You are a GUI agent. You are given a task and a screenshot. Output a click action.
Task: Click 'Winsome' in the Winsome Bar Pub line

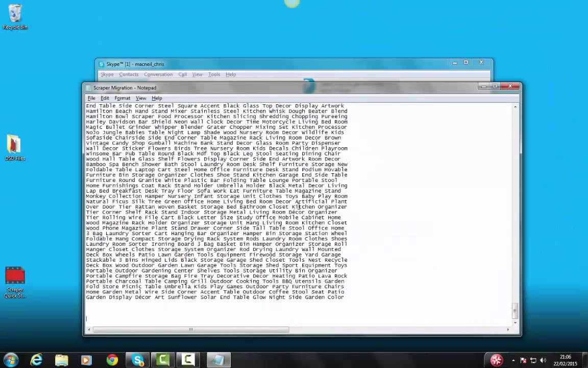point(97,153)
